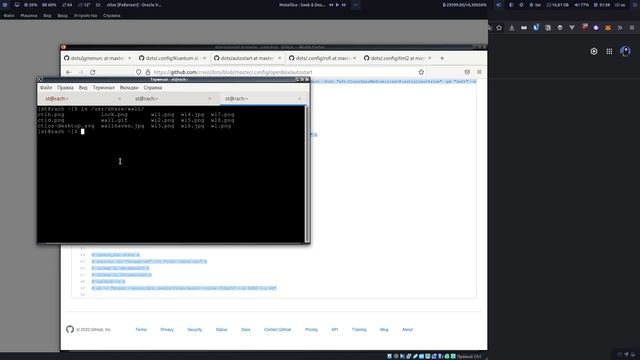
Task: Click the MetaMask fox extension icon
Action: (x=608, y=28)
